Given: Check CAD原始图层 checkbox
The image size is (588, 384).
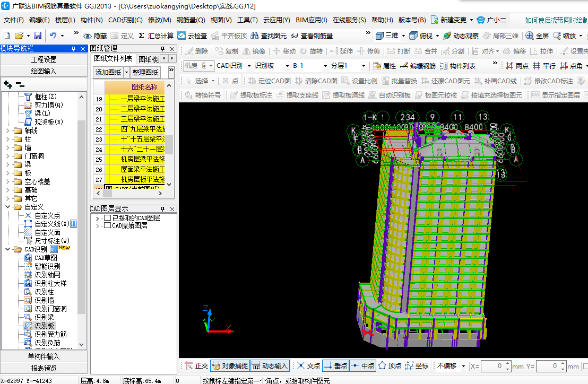Looking at the screenshot, I should coord(107,225).
